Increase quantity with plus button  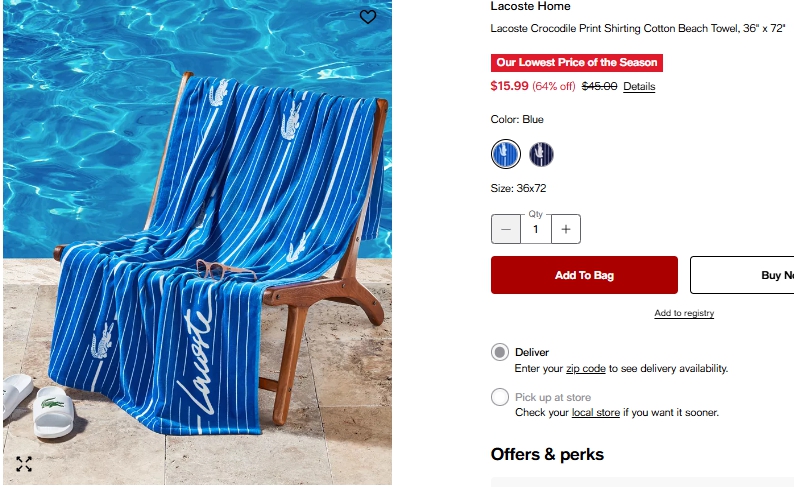(x=566, y=229)
